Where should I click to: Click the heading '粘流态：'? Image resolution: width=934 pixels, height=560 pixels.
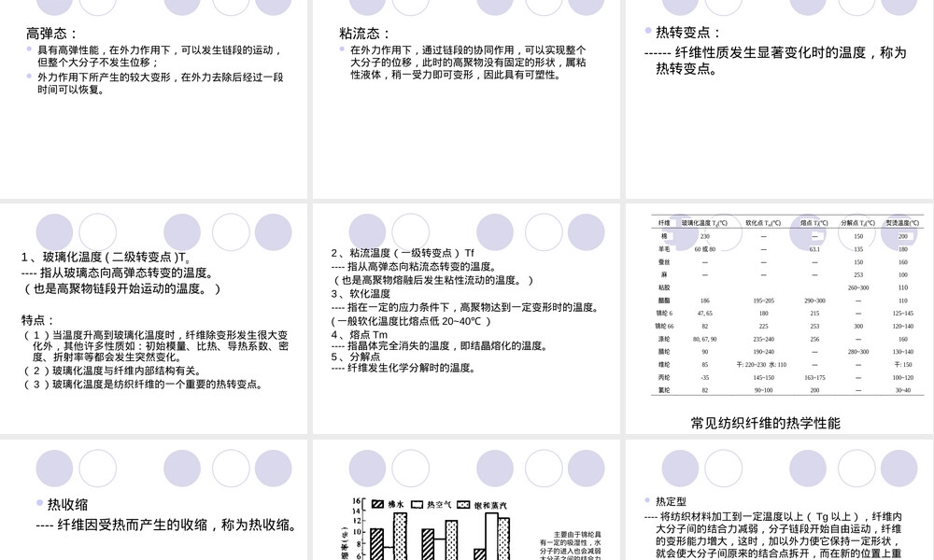(x=365, y=34)
